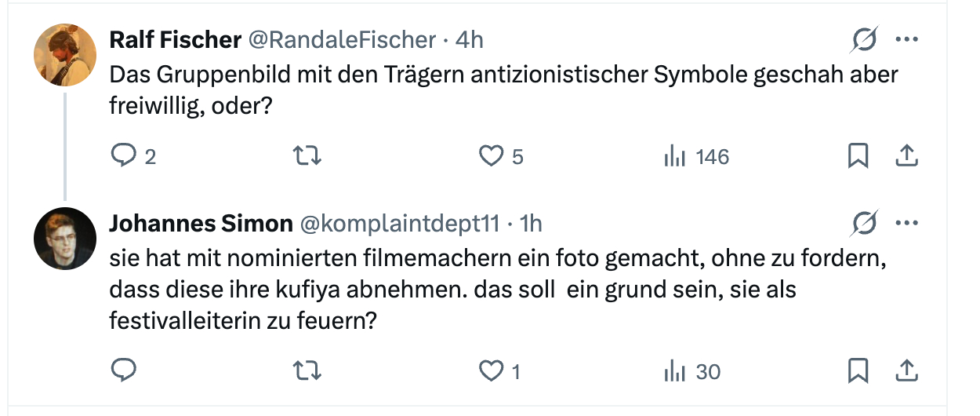The width and height of the screenshot is (980, 416).
Task: Open Grok icon on Johannes Simon's tweet
Action: tap(865, 224)
